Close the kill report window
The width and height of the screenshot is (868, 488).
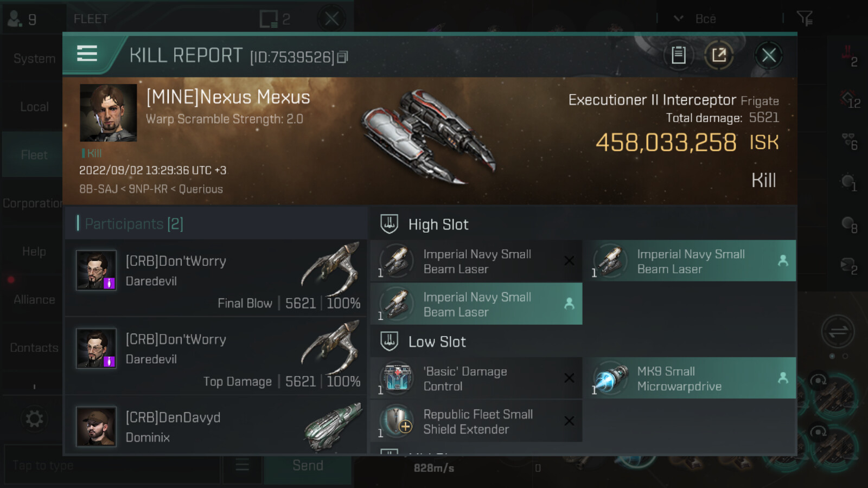(x=769, y=55)
